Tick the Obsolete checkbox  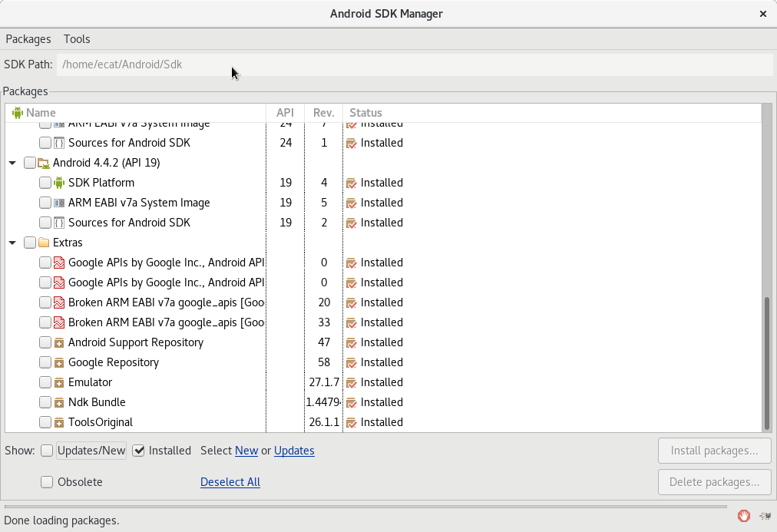47,482
